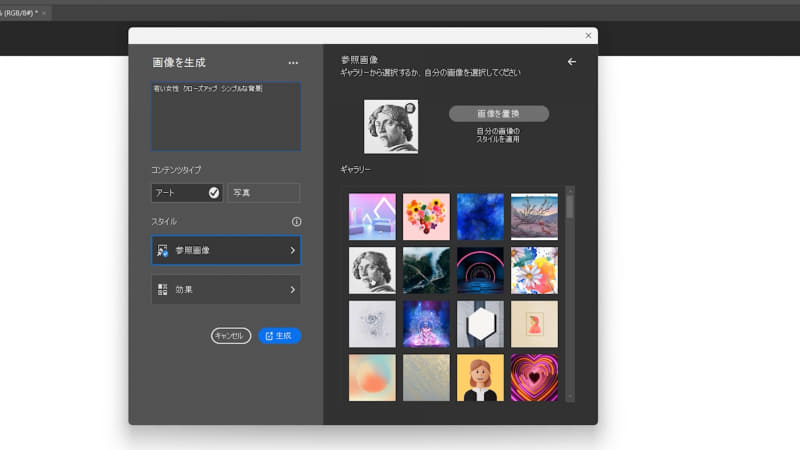The image size is (800, 450).
Task: Select the white hexagon thumbnail
Action: coord(480,324)
